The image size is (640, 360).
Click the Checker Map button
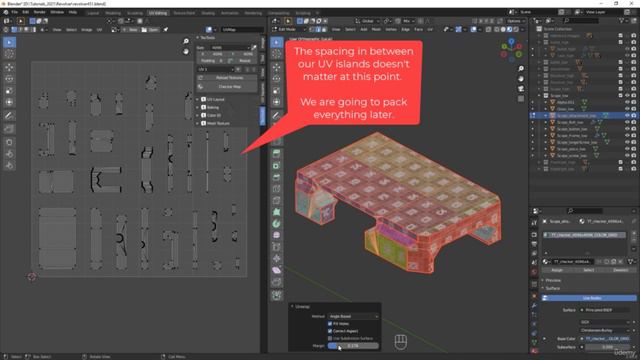coord(227,87)
